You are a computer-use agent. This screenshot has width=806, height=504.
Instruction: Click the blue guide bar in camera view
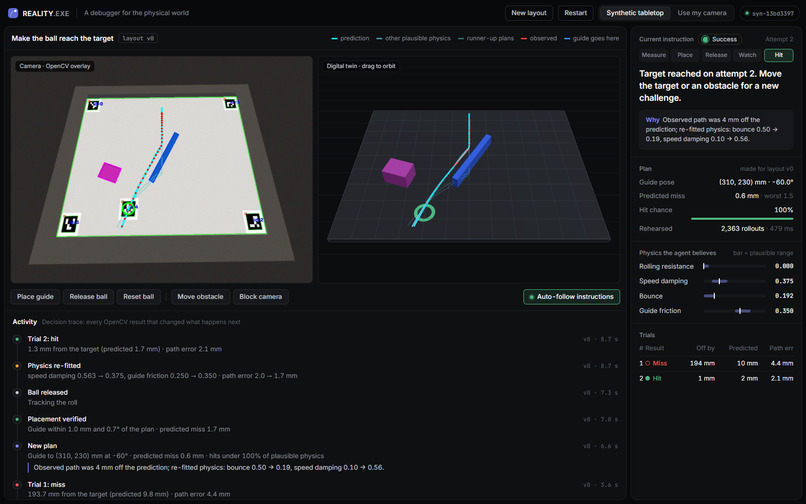click(x=164, y=157)
